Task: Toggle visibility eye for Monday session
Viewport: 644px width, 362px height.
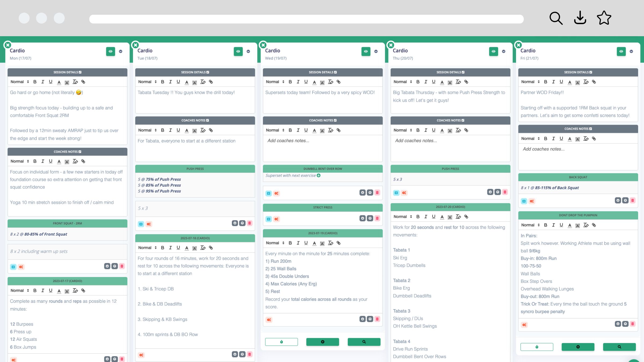Action: (111, 51)
